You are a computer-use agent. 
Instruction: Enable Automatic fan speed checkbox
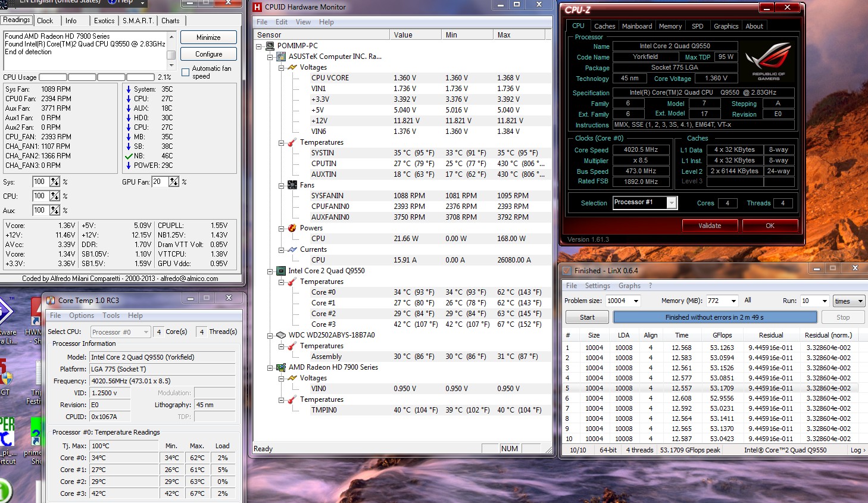coord(185,73)
